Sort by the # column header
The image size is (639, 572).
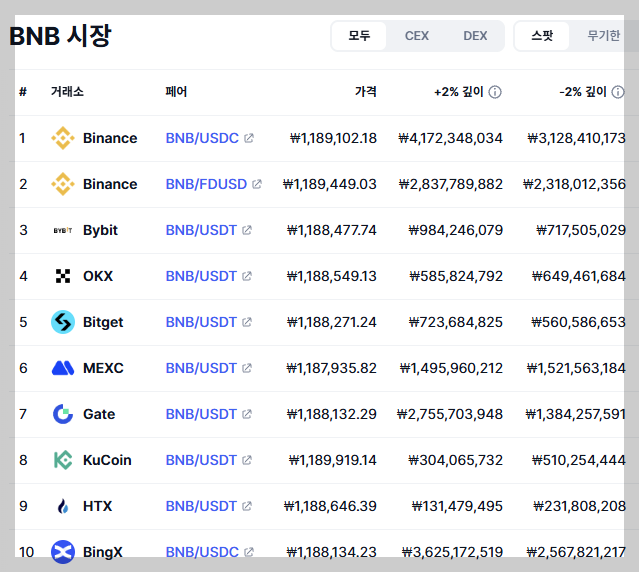tap(23, 92)
